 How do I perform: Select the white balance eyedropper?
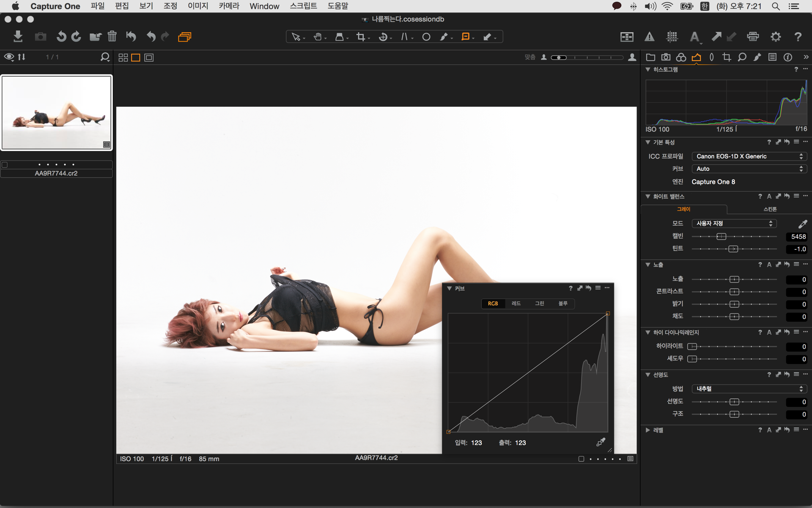tap(802, 224)
